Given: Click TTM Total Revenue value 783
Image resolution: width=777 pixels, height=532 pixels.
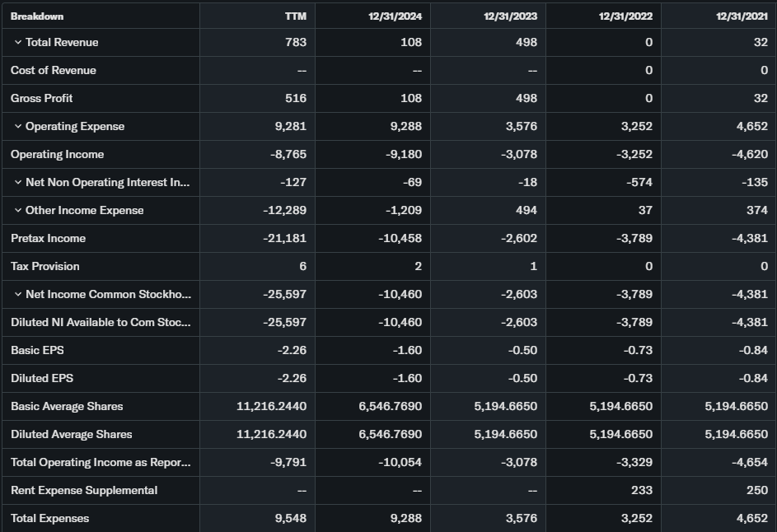Looking at the screenshot, I should [296, 43].
